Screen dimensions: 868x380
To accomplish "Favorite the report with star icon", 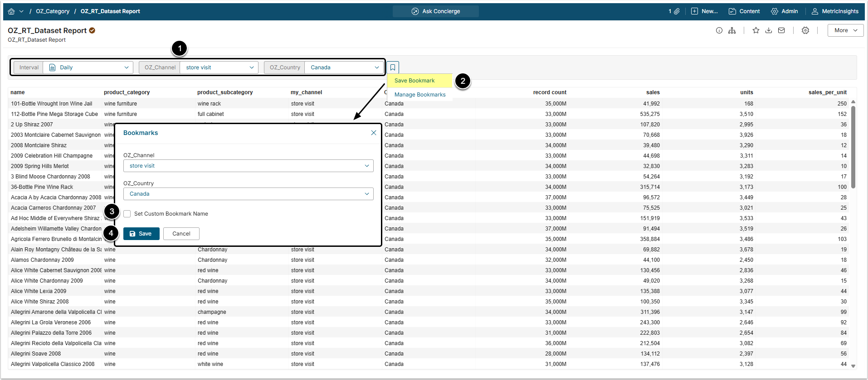I will point(756,30).
